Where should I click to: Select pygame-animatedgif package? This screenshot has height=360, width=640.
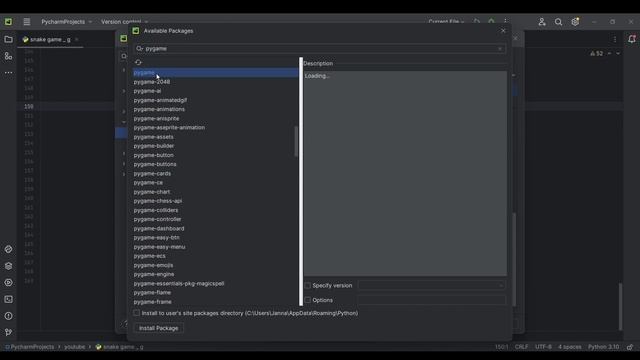coord(216,100)
